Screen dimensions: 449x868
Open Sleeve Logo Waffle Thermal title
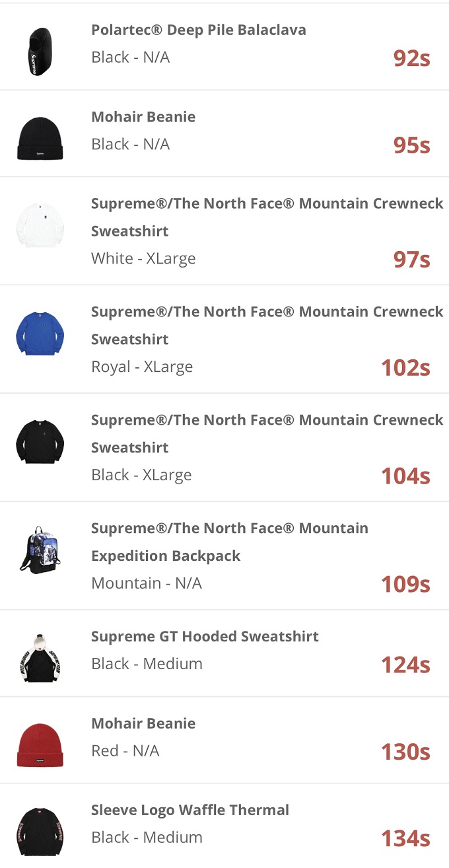point(190,811)
